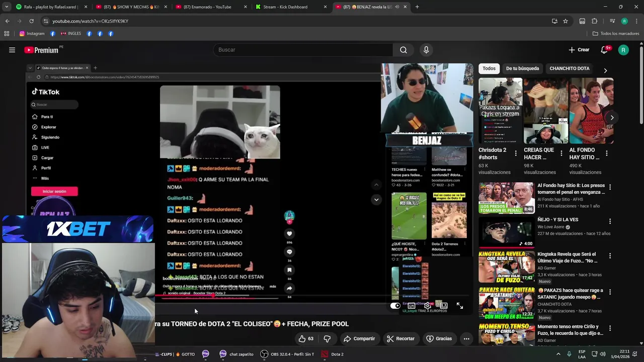Viewport: 644px width, 362px height.
Task: Open options for ÑEJO - Y SI LA VES
Action: click(610, 221)
